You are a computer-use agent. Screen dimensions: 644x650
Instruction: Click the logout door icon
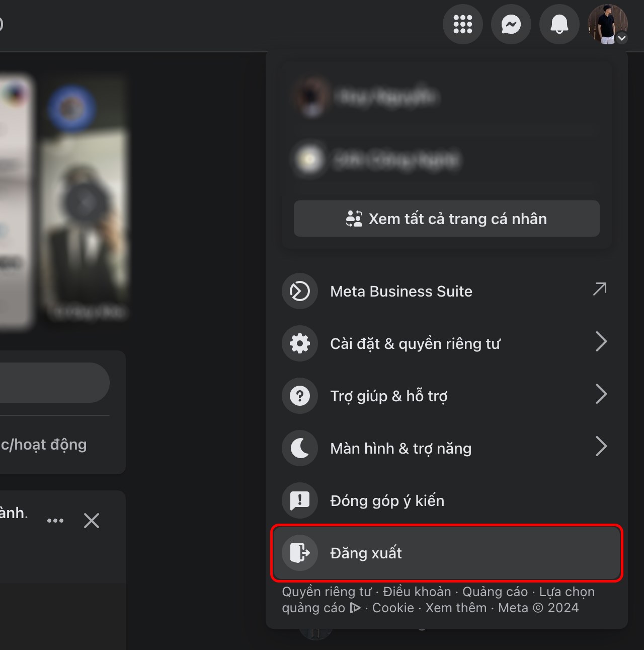(300, 553)
